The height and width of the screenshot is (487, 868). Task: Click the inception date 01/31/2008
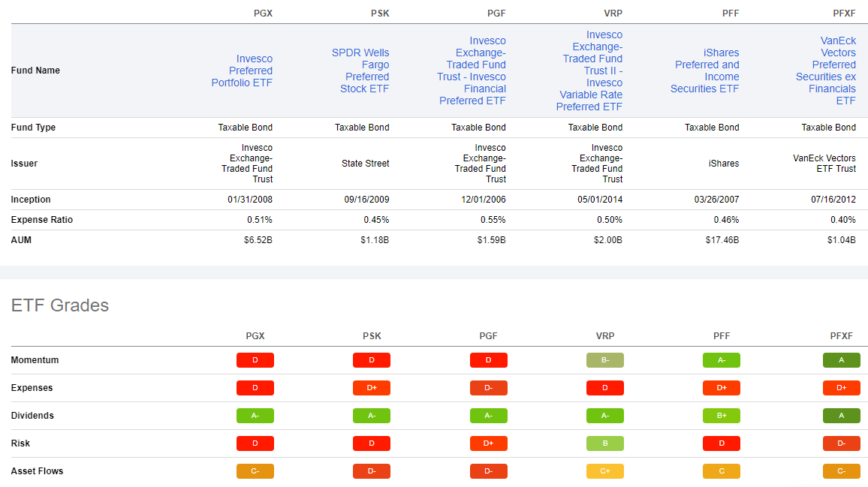pos(249,200)
